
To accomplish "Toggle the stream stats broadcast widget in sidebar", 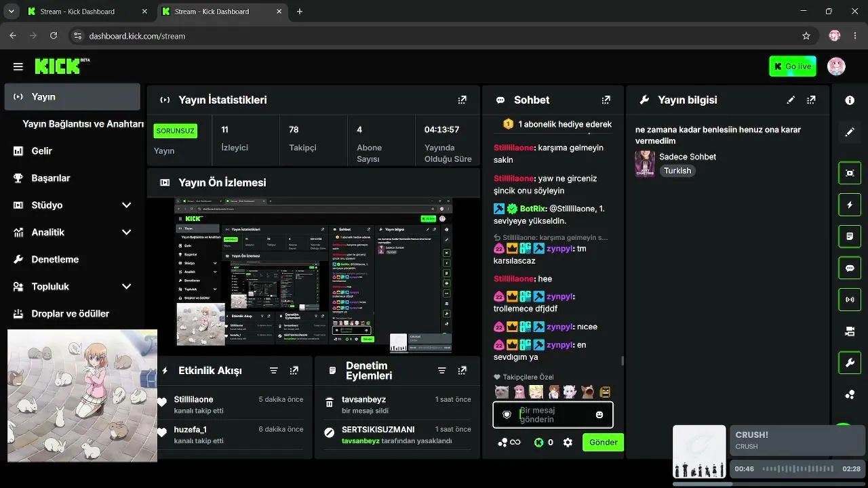I will click(850, 300).
